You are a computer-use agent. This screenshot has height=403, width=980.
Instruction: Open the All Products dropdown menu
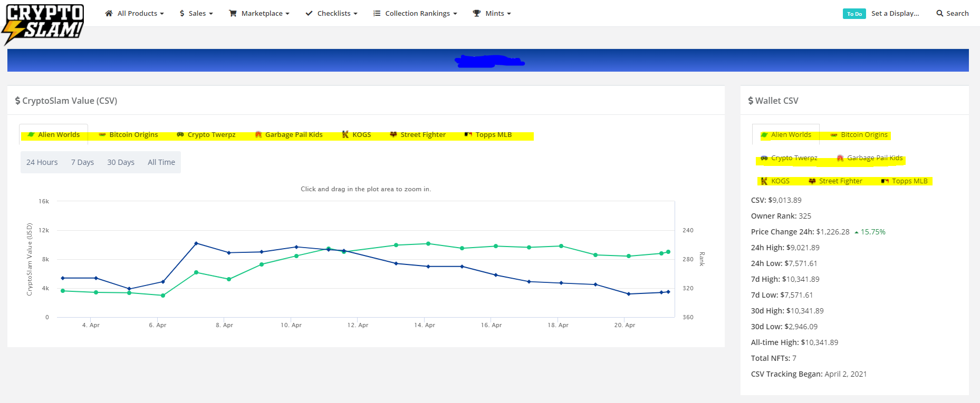click(x=134, y=13)
